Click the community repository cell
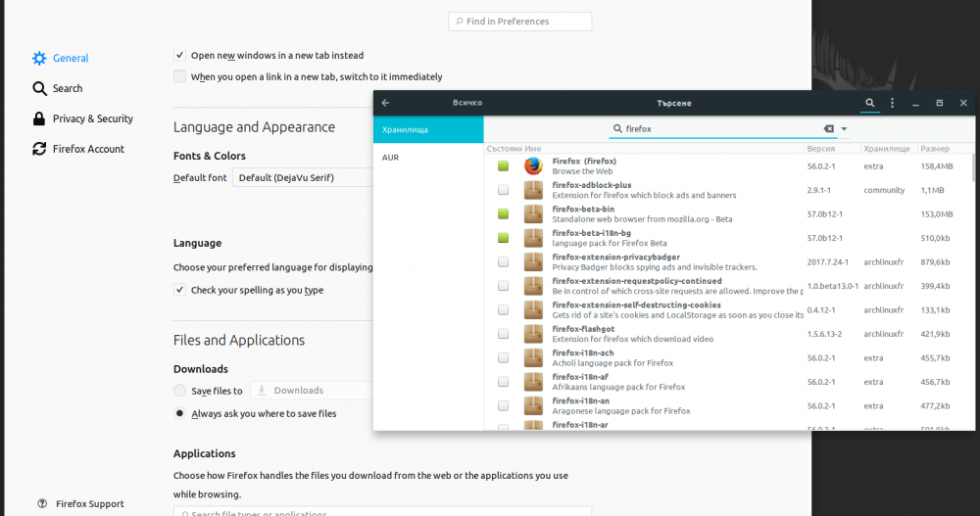980x516 pixels. [x=884, y=190]
